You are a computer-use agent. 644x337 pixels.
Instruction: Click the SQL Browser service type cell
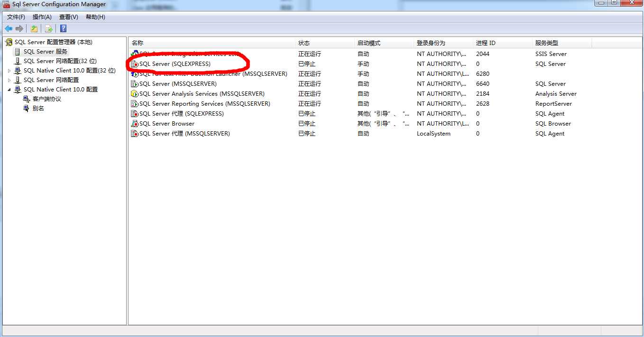click(x=553, y=124)
